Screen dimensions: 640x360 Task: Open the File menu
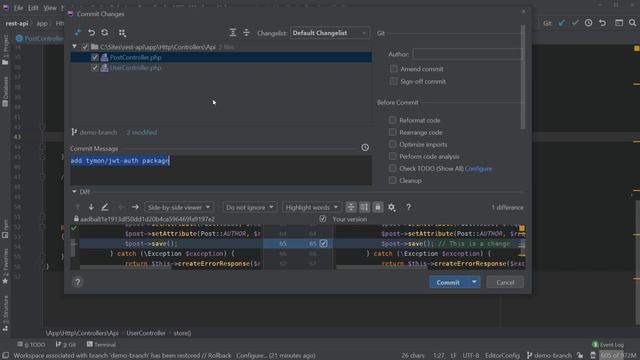point(18,8)
